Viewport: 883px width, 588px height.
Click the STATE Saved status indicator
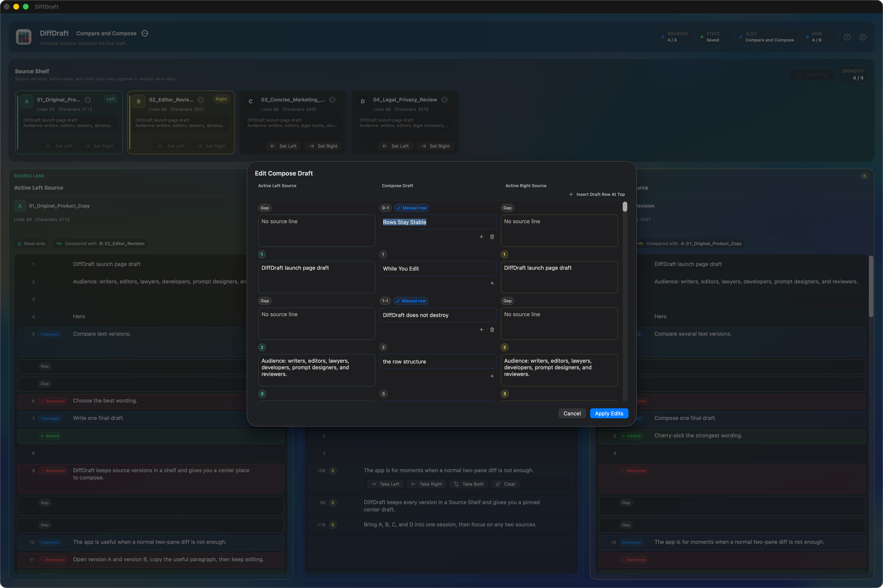[x=713, y=37]
